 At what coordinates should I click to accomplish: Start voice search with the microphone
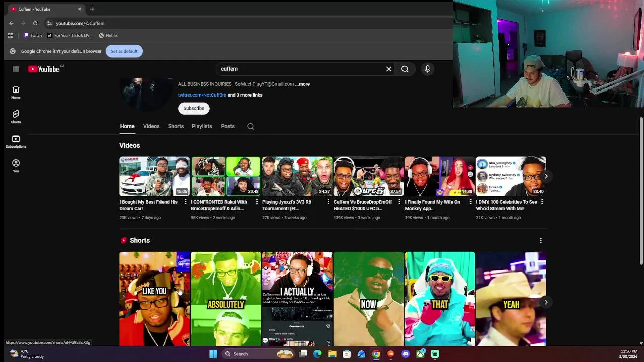tap(428, 69)
